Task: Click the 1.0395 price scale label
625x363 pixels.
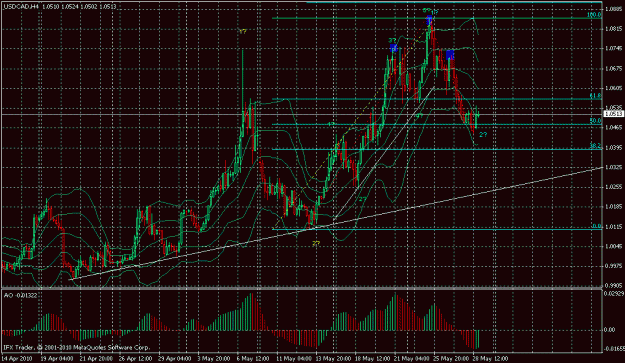Action: pos(613,147)
